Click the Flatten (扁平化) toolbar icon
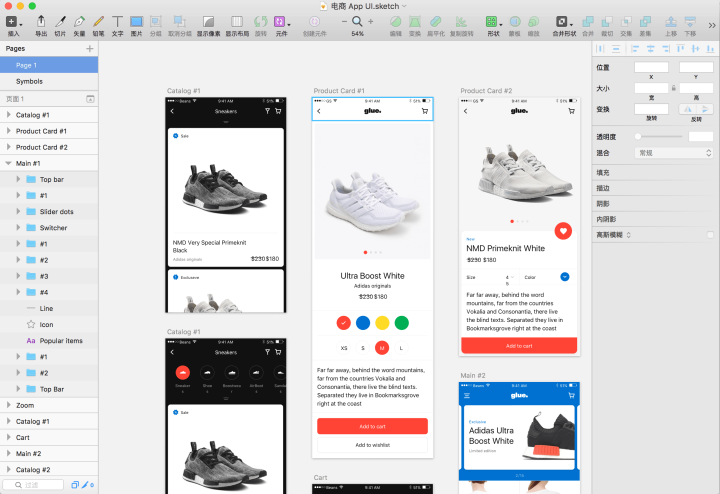This screenshot has width=720, height=494. click(x=435, y=22)
